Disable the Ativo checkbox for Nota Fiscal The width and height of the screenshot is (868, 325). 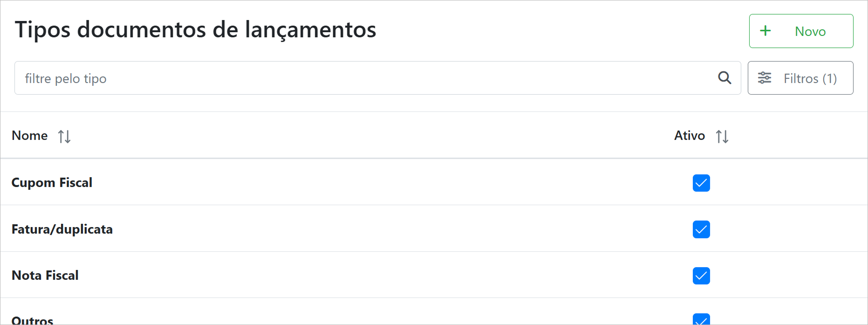(701, 276)
